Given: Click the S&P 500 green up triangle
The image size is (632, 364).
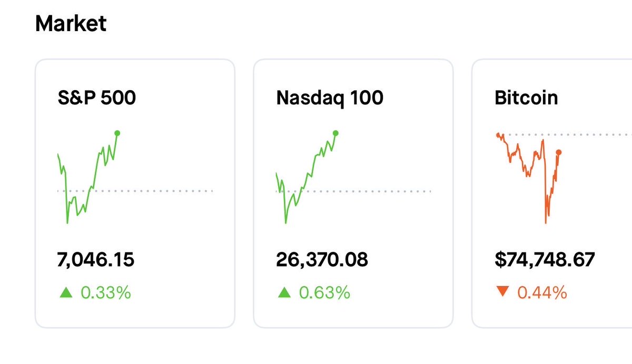Looking at the screenshot, I should (x=66, y=292).
